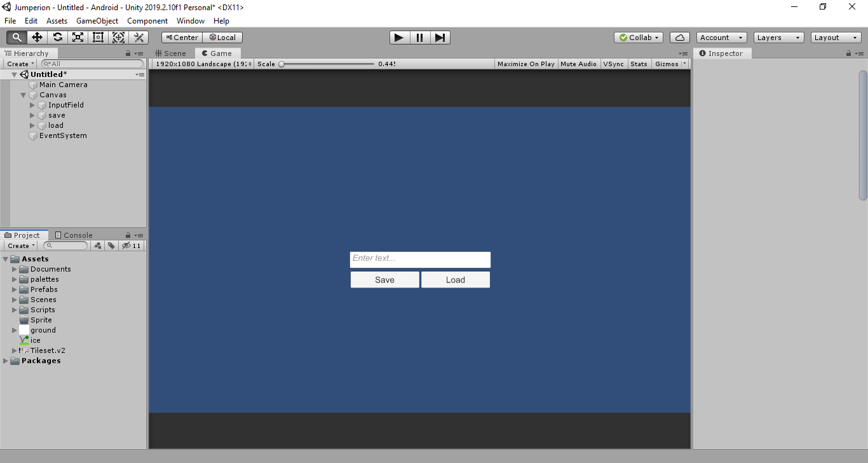Lock the Project panel
This screenshot has width=868, height=463.
(128, 235)
